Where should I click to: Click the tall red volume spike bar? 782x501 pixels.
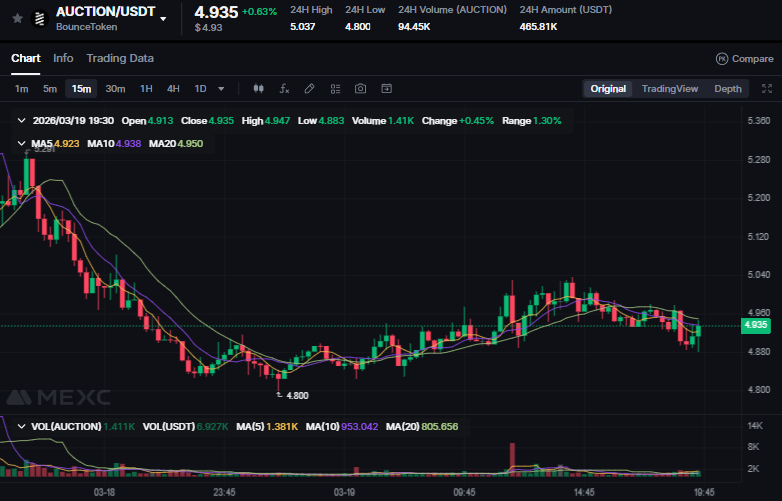[512, 459]
